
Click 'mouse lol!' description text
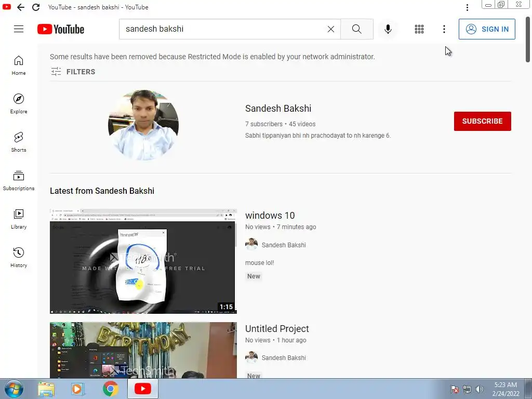[x=260, y=262]
